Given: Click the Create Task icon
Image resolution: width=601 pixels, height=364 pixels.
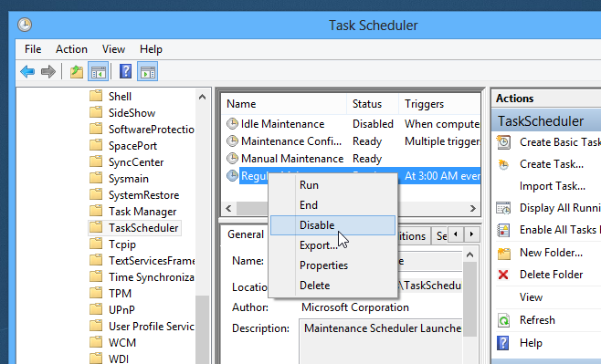Looking at the screenshot, I should pyautogui.click(x=503, y=164).
